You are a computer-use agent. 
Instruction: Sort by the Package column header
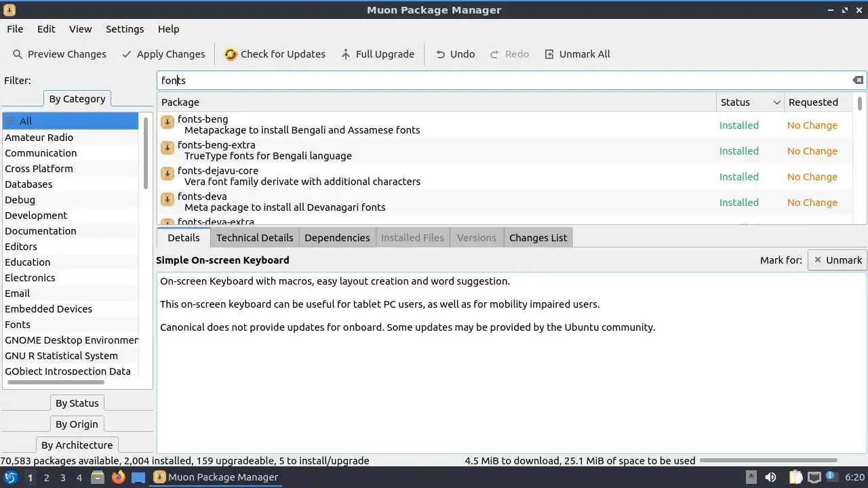[437, 102]
